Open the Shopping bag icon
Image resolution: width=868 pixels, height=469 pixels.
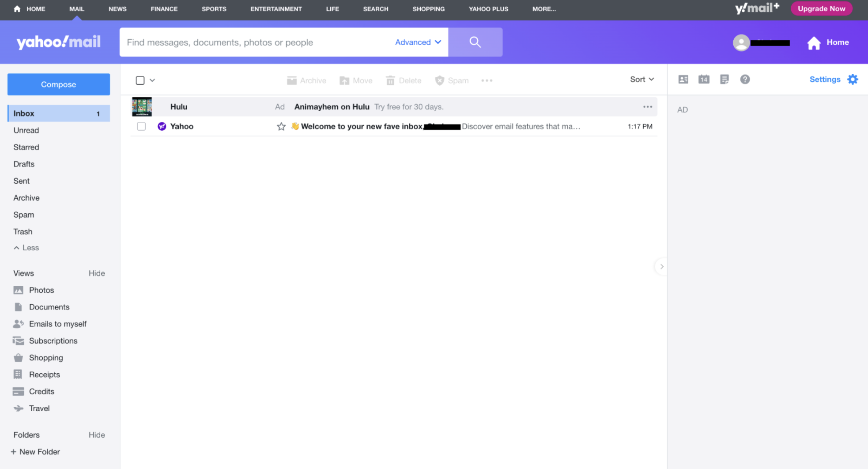18,358
